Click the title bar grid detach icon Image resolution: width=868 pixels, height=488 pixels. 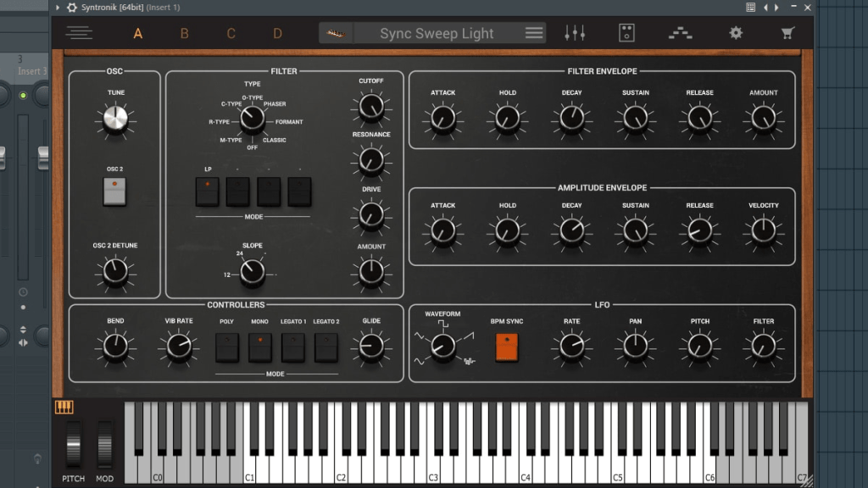point(751,7)
